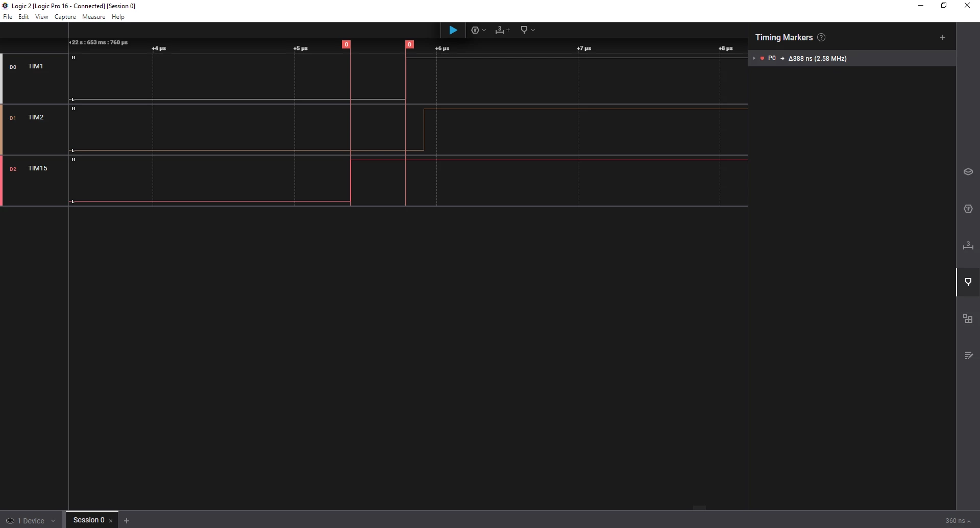Open the 1 Device dropdown
The image size is (980, 528).
31,521
